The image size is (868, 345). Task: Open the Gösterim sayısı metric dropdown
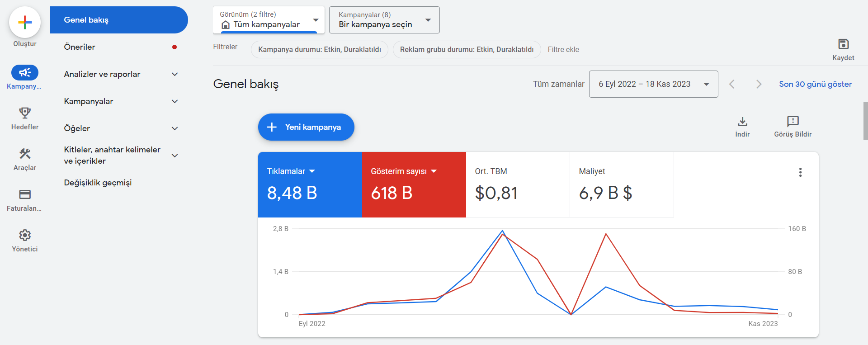(404, 171)
